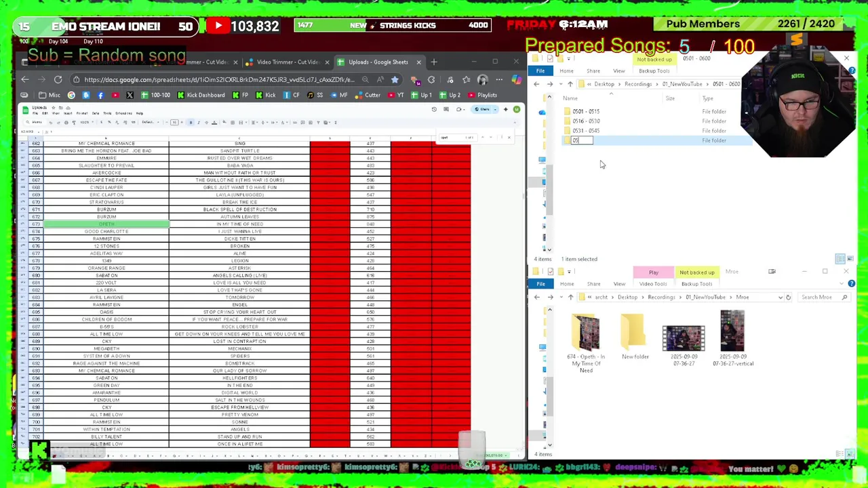Select the green OPETH cell in row 673

coord(106,224)
